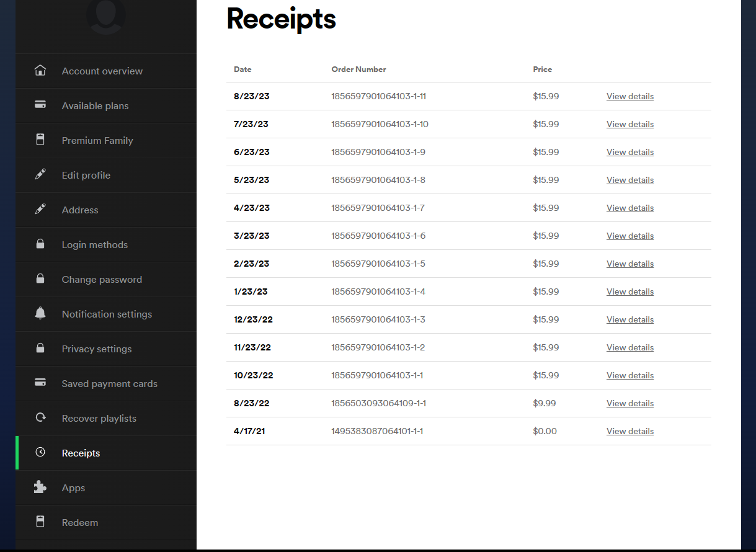Click order number ending in 1-1-7

[378, 208]
